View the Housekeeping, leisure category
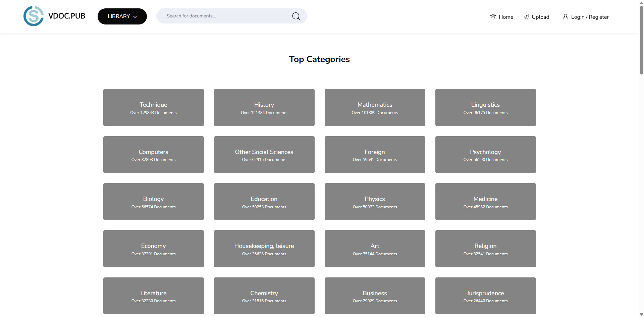 coord(264,249)
